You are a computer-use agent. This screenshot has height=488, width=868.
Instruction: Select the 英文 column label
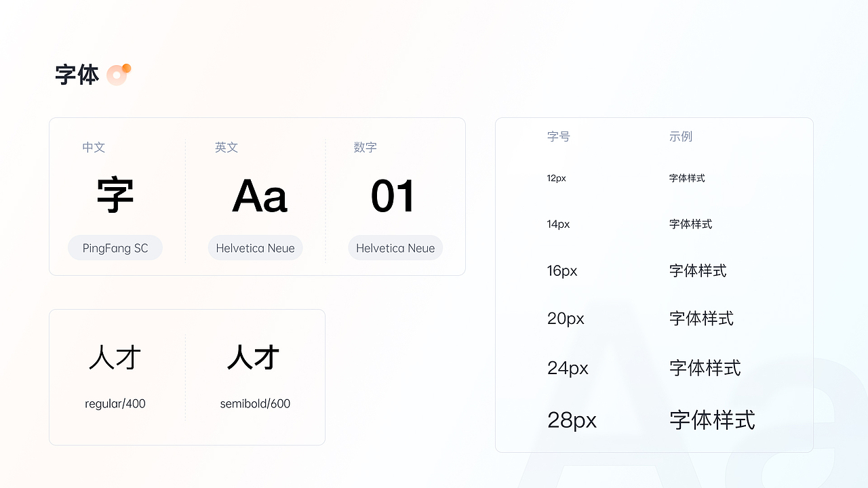point(226,147)
